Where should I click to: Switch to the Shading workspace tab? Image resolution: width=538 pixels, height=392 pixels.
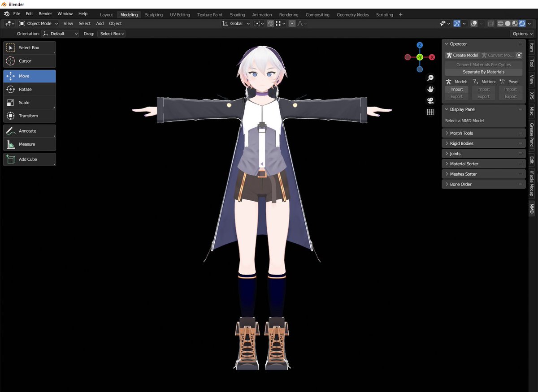(x=237, y=15)
